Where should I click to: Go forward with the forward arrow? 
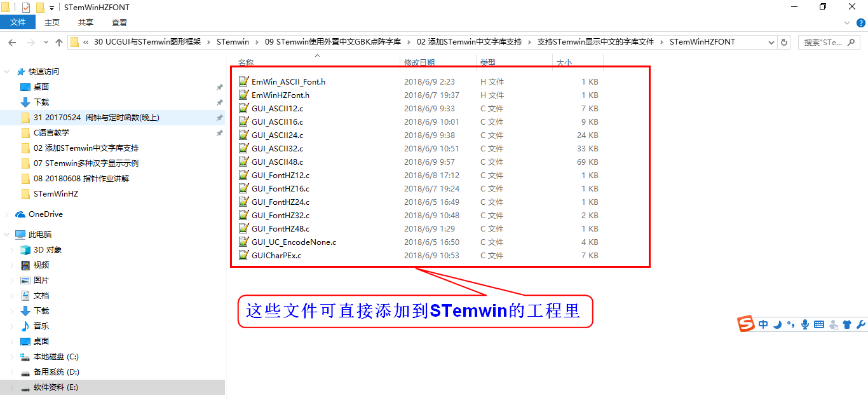tap(31, 43)
